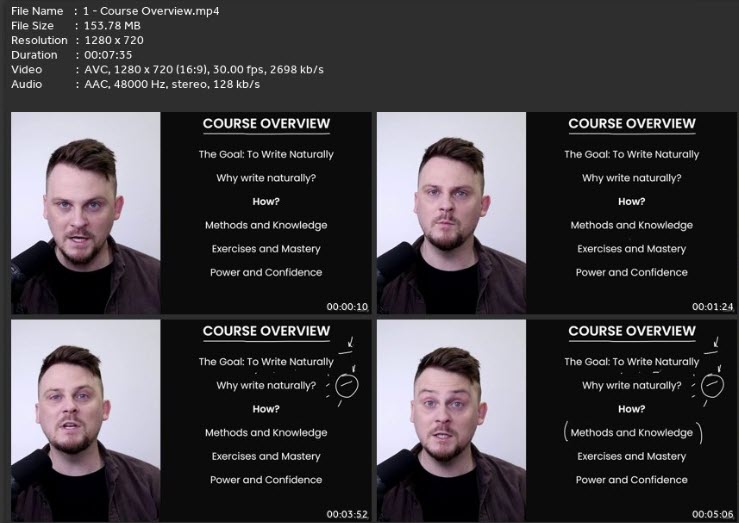Open the thumbnail at 00:05:06

(x=557, y=420)
